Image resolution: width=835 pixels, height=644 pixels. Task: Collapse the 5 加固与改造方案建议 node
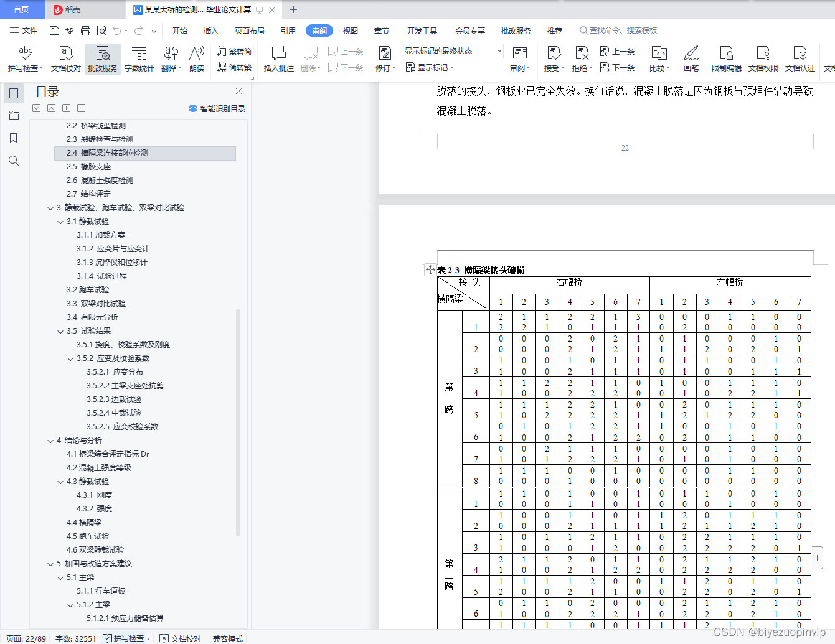point(50,564)
